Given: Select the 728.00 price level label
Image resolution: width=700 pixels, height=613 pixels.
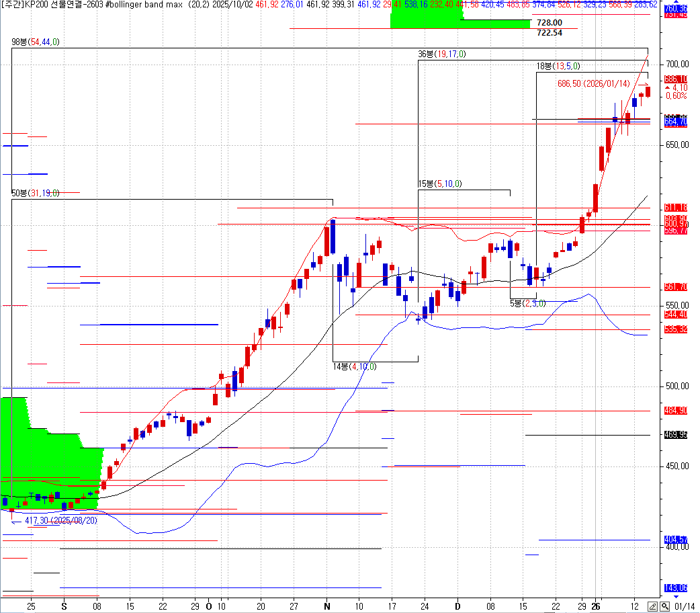Looking at the screenshot, I should [x=550, y=23].
